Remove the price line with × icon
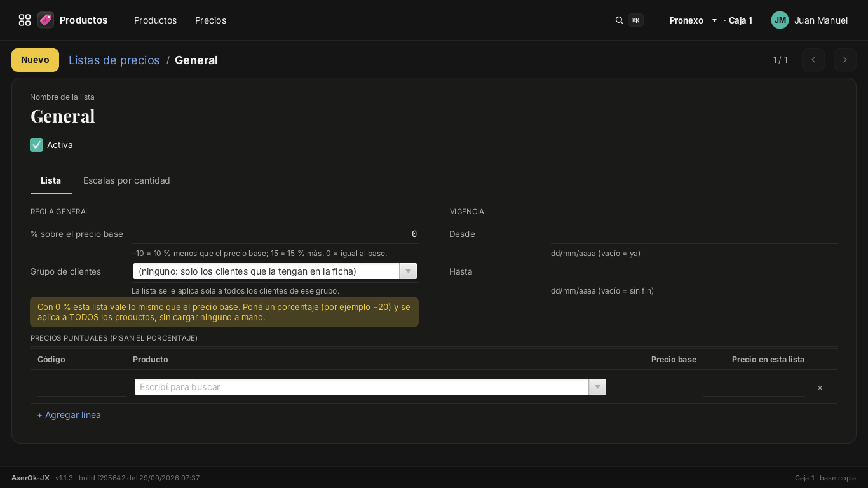The height and width of the screenshot is (488, 868). pos(820,388)
